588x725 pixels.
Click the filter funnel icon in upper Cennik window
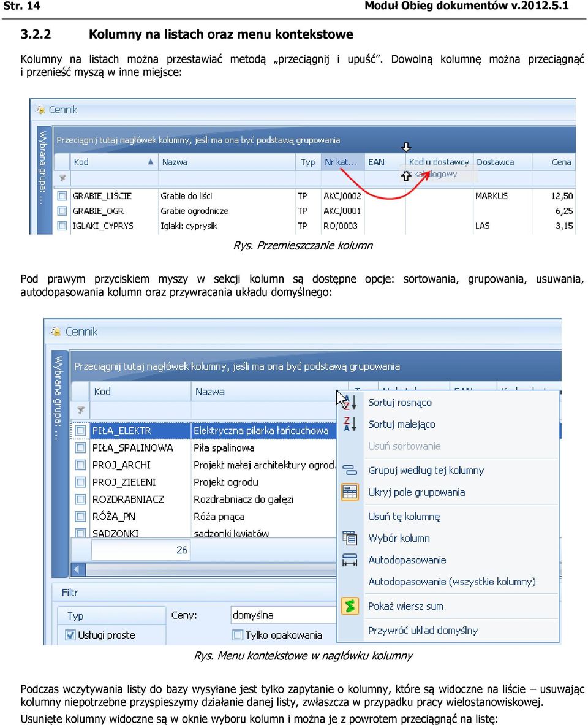pyautogui.click(x=62, y=178)
